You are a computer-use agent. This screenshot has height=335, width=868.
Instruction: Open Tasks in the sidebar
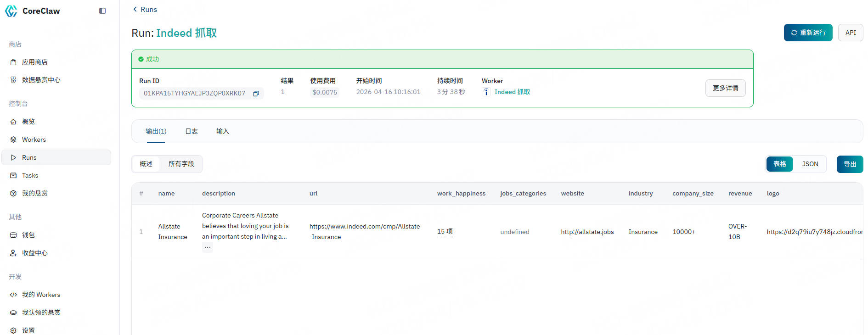(30, 175)
